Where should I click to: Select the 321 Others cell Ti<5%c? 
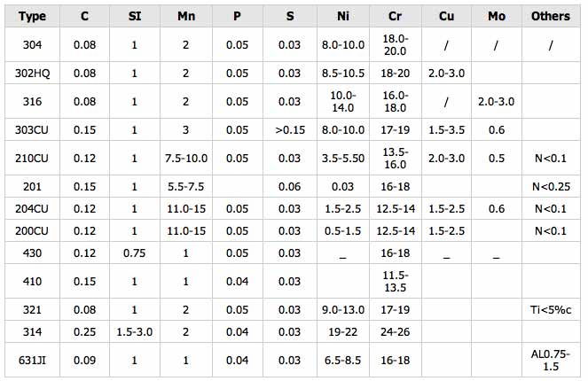click(x=551, y=310)
